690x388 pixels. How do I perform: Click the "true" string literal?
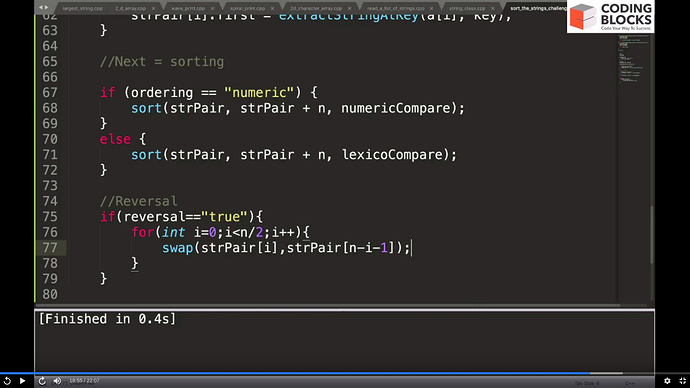click(x=224, y=216)
